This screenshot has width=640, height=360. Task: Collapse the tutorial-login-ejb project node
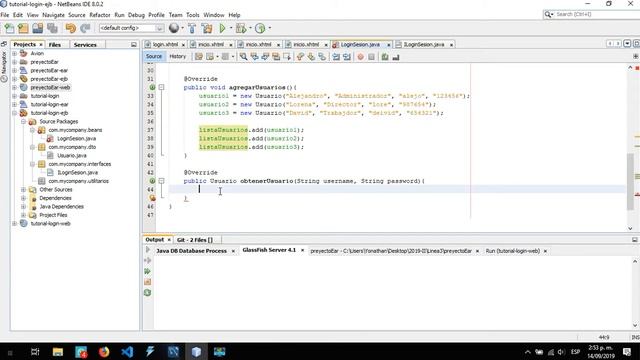pyautogui.click(x=15, y=113)
